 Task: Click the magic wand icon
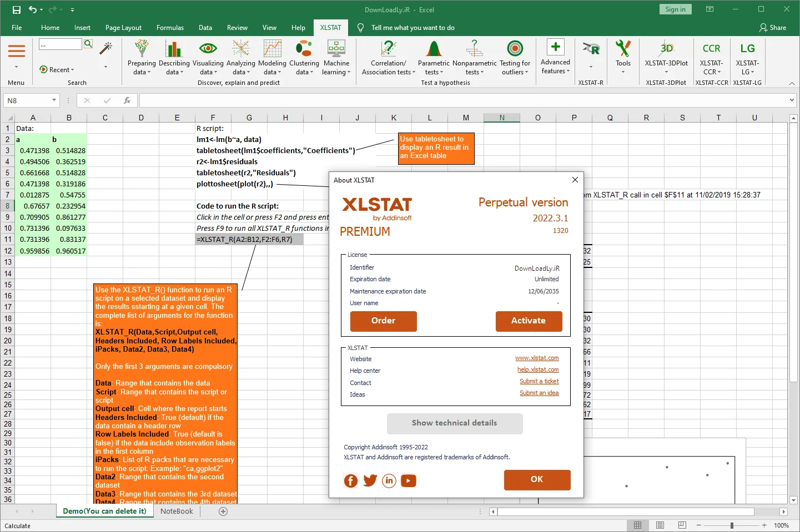pyautogui.click(x=105, y=48)
